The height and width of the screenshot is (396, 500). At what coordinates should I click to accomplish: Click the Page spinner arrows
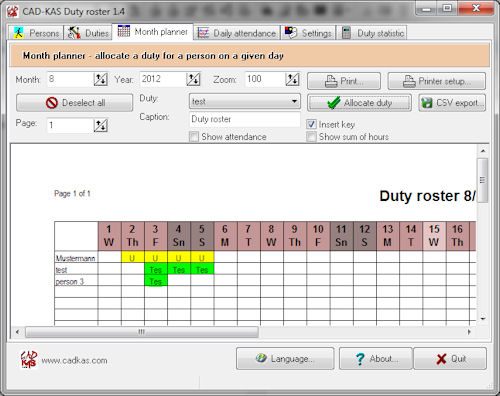point(100,125)
